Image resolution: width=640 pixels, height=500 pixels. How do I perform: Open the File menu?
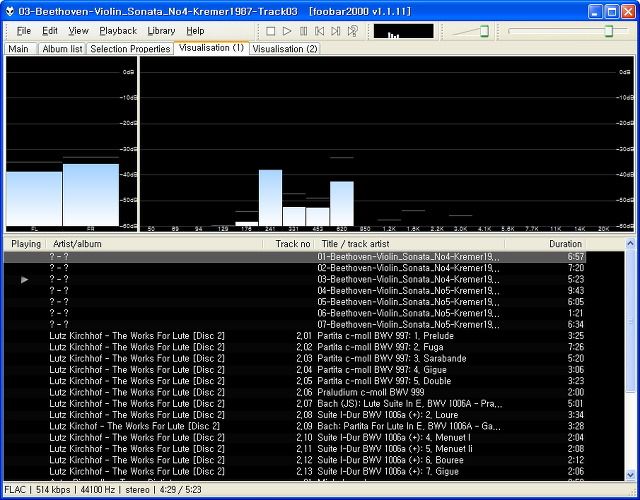pos(24,31)
